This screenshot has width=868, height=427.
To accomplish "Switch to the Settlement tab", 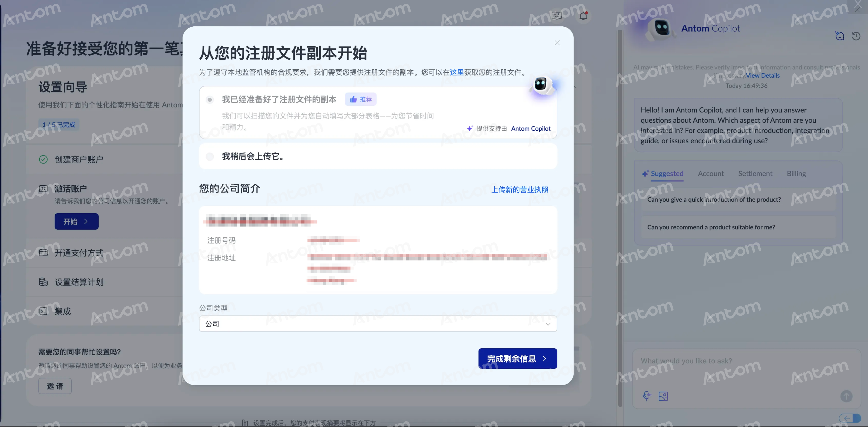I will coord(755,173).
